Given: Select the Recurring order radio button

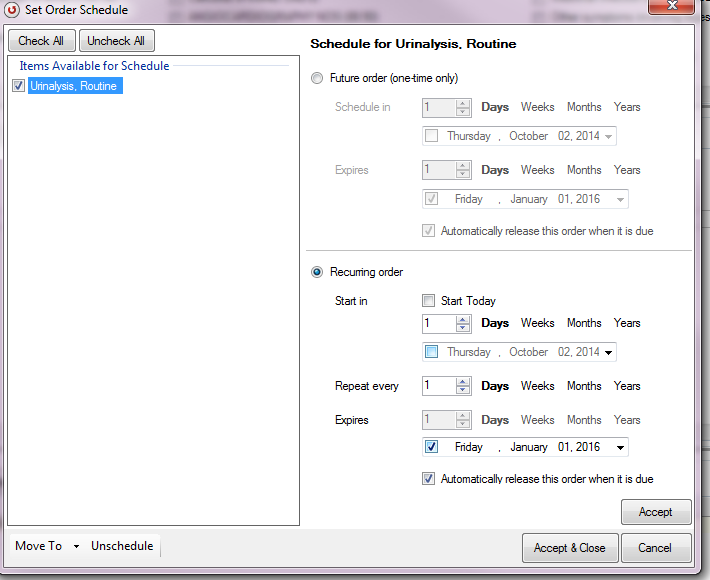Looking at the screenshot, I should pos(317,272).
